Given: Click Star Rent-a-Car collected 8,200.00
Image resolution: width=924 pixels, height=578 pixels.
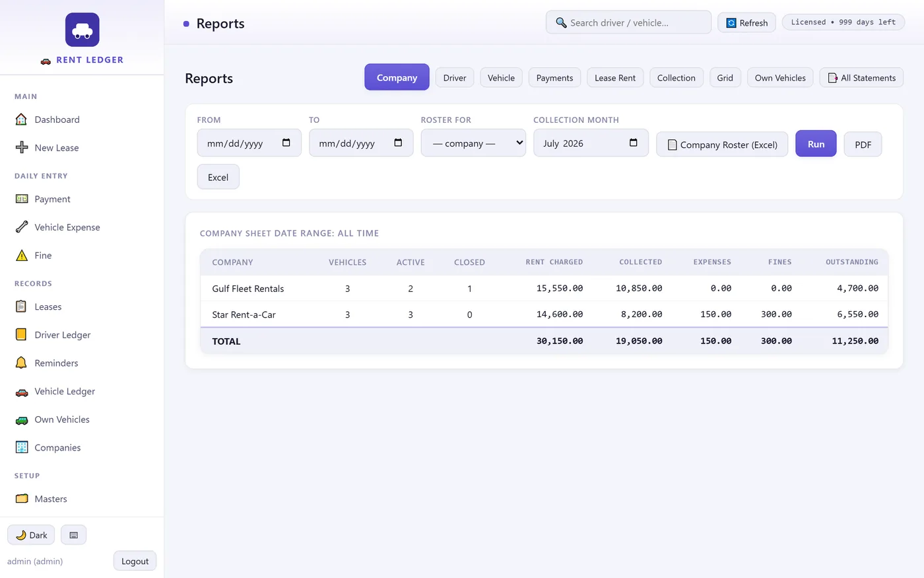Looking at the screenshot, I should [x=642, y=314].
